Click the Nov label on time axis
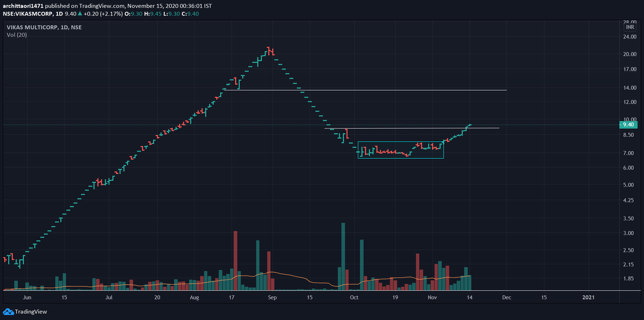 433,297
